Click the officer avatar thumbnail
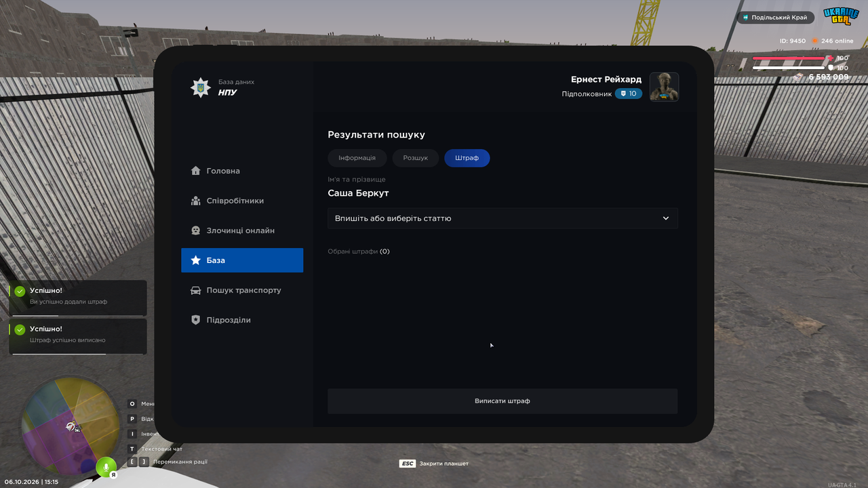 664,87
